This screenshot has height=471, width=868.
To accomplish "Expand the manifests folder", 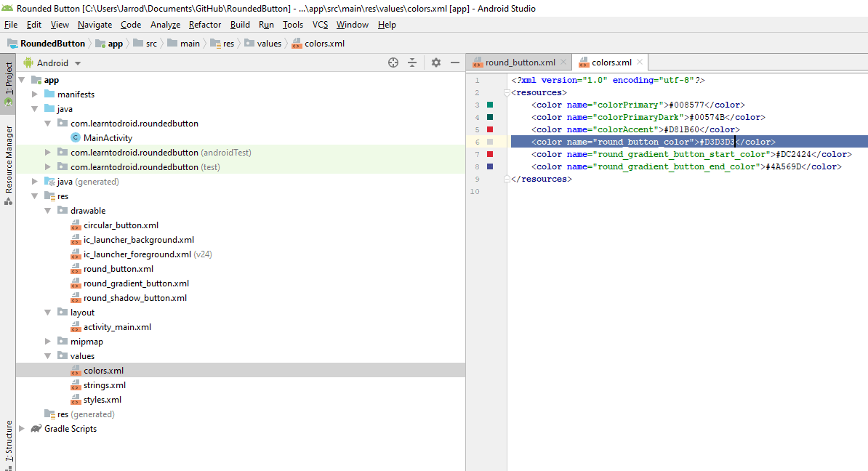I will click(35, 94).
